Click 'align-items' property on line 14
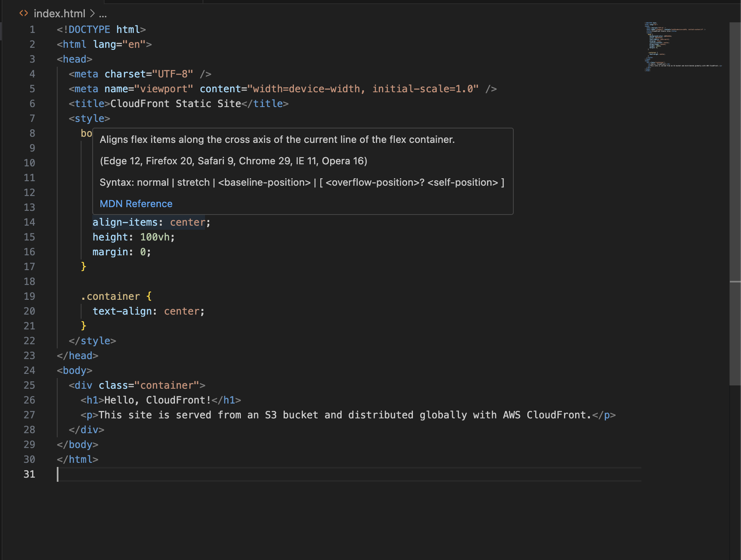Viewport: 741px width, 560px height. (x=125, y=222)
